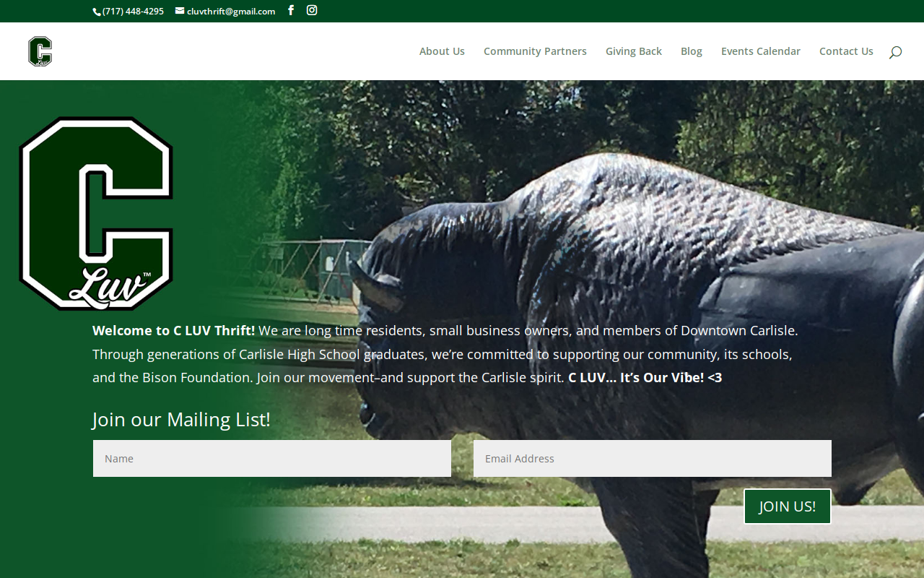Click the search magnifier icon
The width and height of the screenshot is (924, 578).
(x=895, y=51)
